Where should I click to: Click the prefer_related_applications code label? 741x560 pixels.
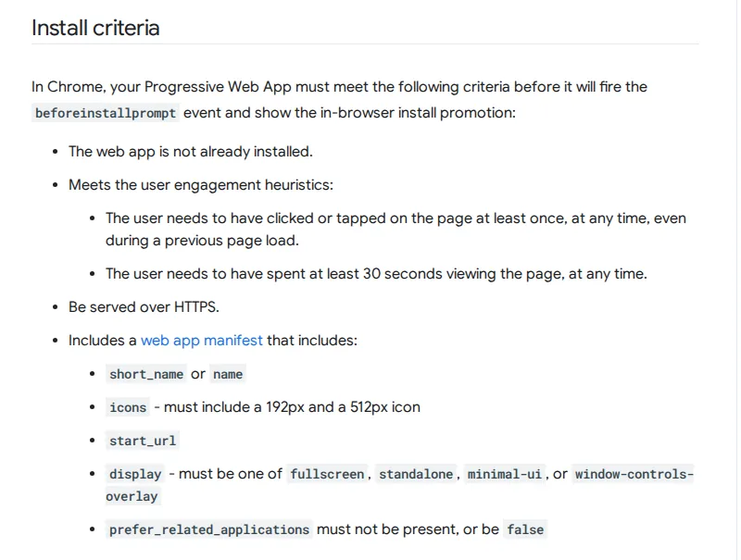(x=209, y=529)
